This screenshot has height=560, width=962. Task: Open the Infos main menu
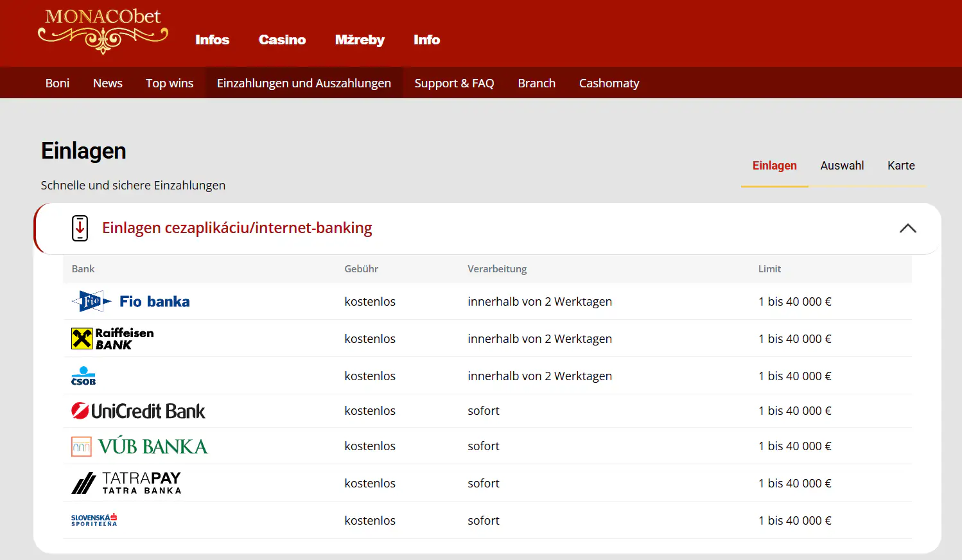212,40
